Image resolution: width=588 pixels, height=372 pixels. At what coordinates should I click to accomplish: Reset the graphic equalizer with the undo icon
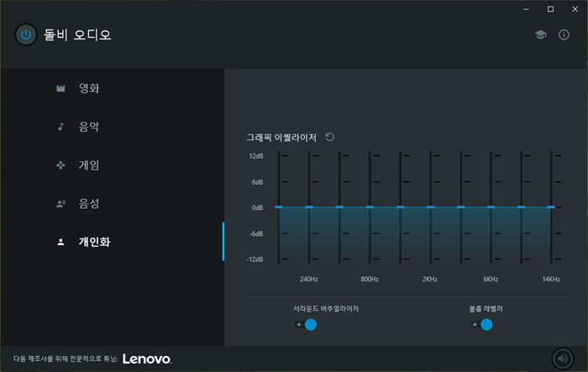pyautogui.click(x=329, y=137)
